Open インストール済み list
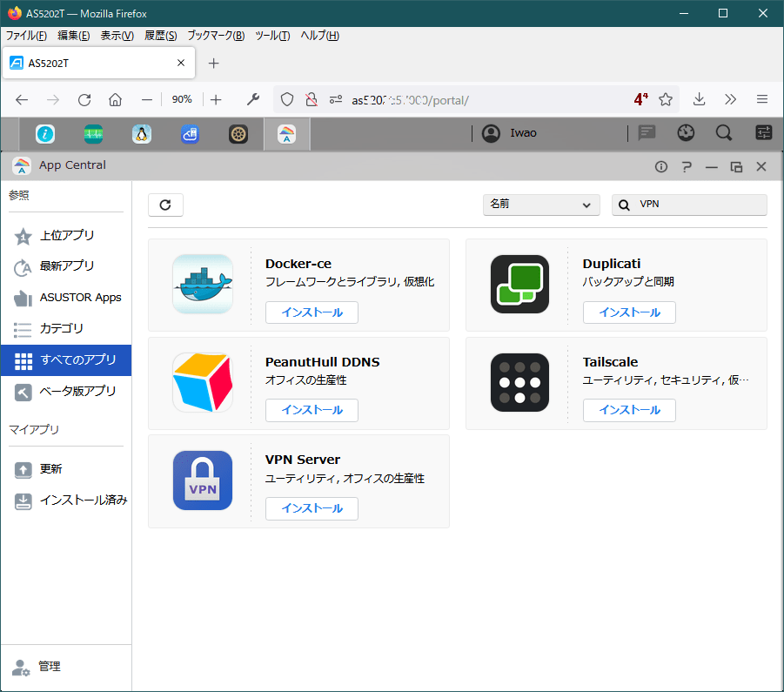Screen dimensions: 784x692 [x=66, y=500]
